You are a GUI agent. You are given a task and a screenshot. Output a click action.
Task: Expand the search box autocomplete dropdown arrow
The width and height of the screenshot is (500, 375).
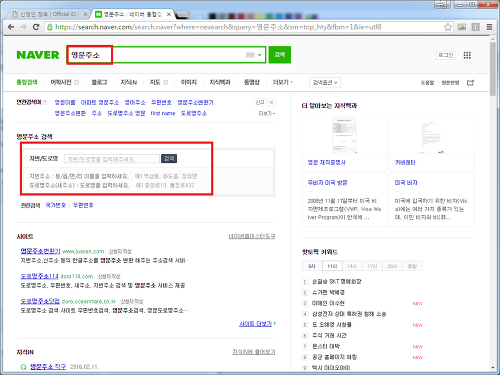(x=259, y=55)
